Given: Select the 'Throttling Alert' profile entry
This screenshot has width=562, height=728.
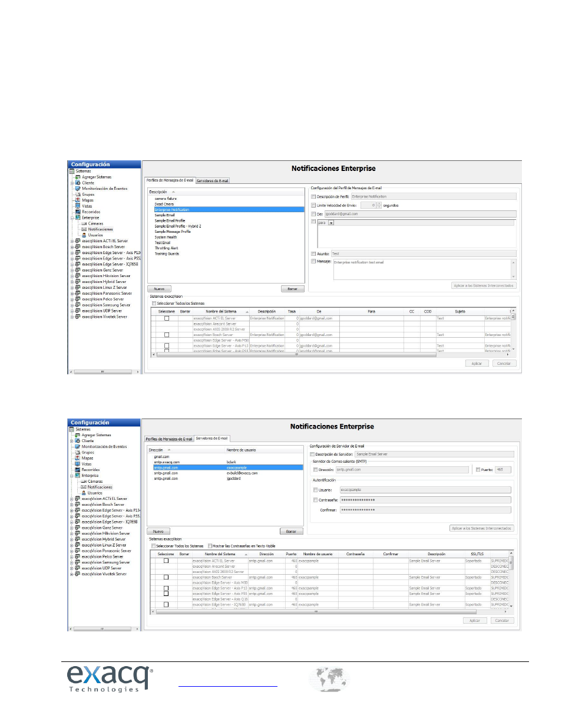Looking at the screenshot, I should click(166, 248).
